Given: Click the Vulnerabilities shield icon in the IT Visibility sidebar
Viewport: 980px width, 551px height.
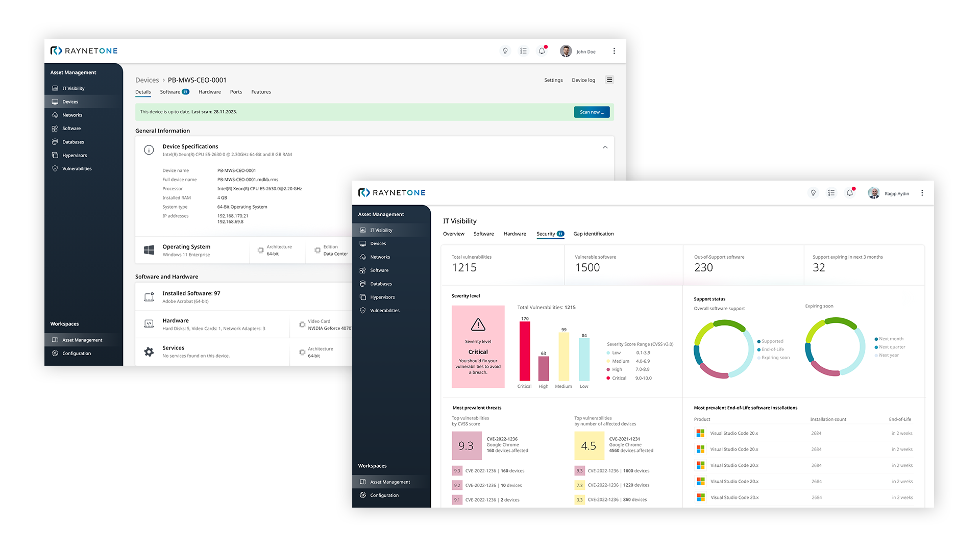Looking at the screenshot, I should pos(363,310).
